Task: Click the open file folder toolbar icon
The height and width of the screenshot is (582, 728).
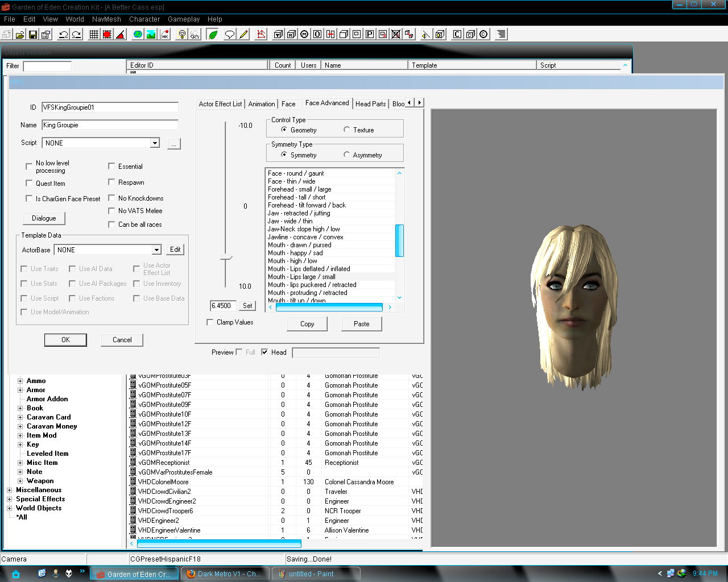Action: [x=20, y=34]
